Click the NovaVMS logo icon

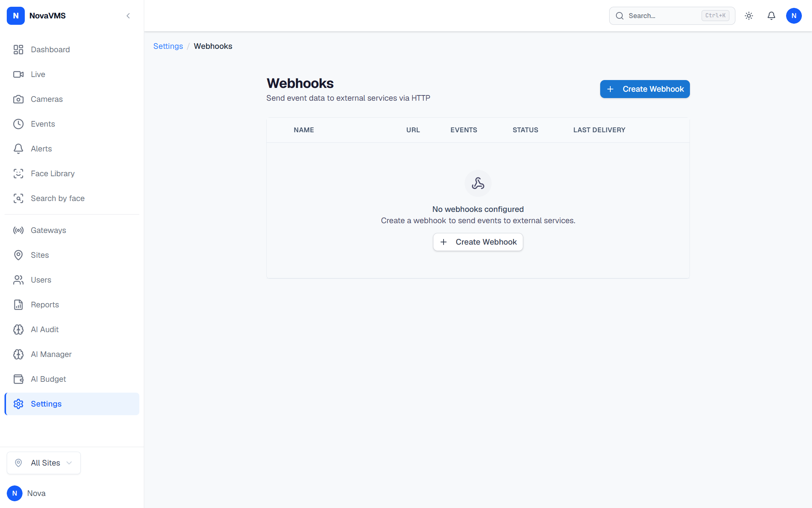(16, 16)
